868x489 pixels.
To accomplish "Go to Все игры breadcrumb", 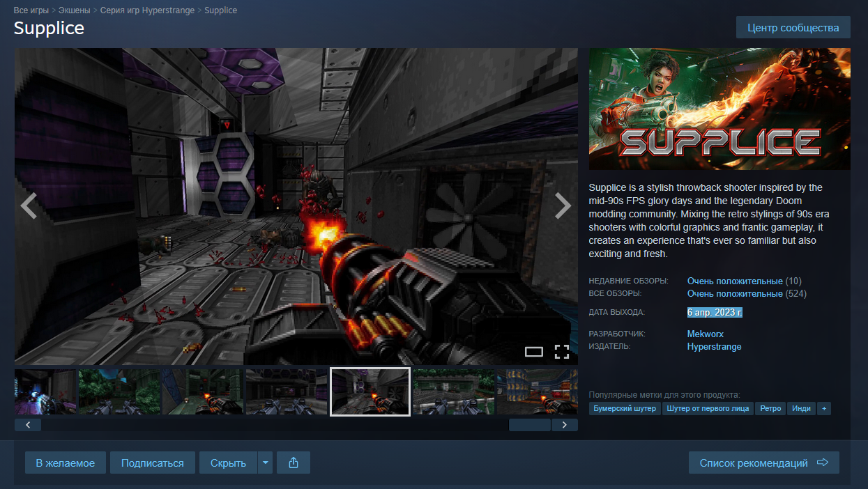I will [31, 10].
